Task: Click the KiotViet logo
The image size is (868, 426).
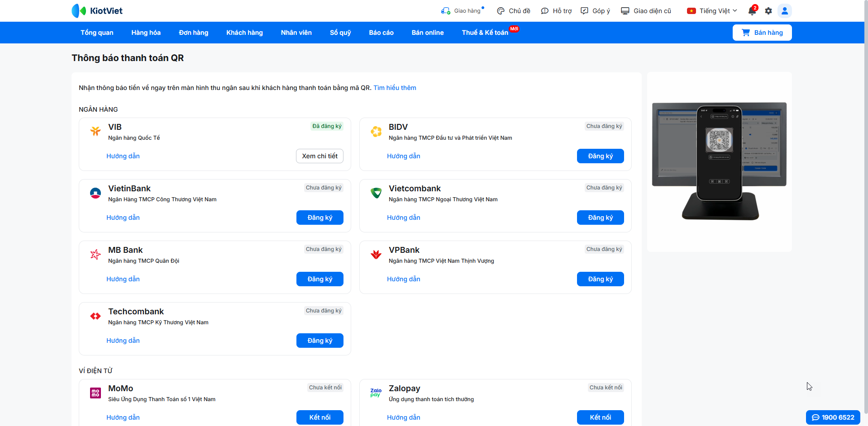Action: click(97, 11)
